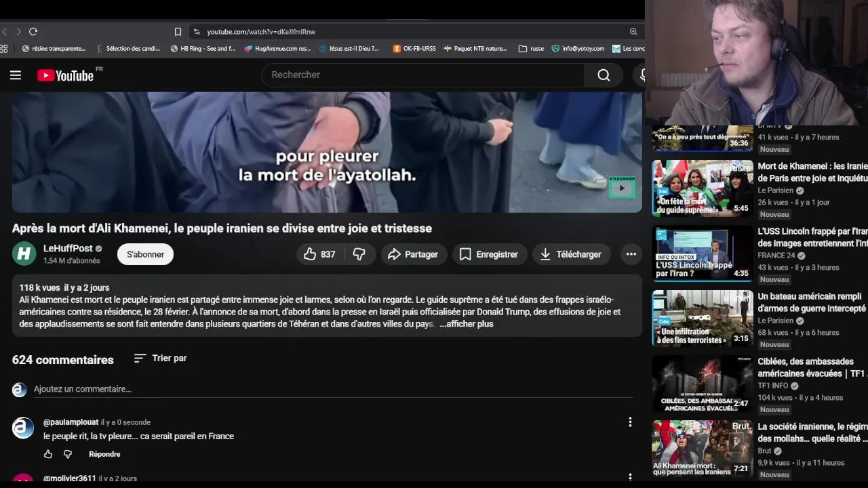Expand description with '...afficher plus'
This screenshot has width=868, height=488.
[x=467, y=324]
